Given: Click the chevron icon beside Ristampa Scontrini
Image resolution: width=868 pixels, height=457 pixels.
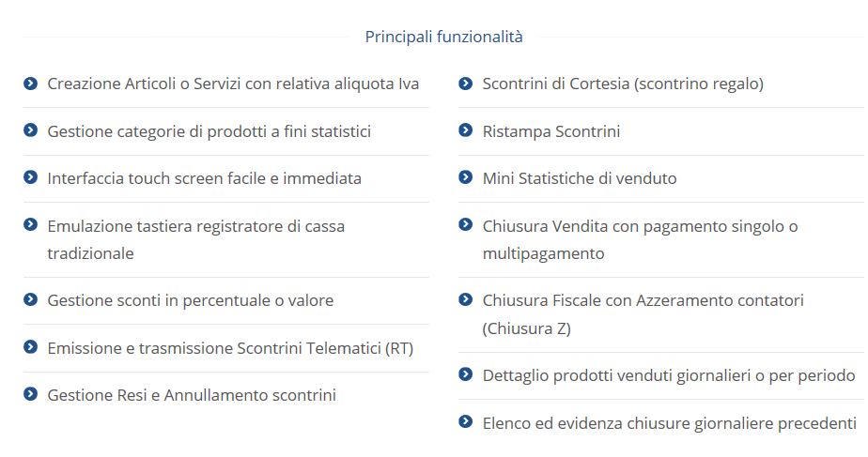Looking at the screenshot, I should pos(466,130).
